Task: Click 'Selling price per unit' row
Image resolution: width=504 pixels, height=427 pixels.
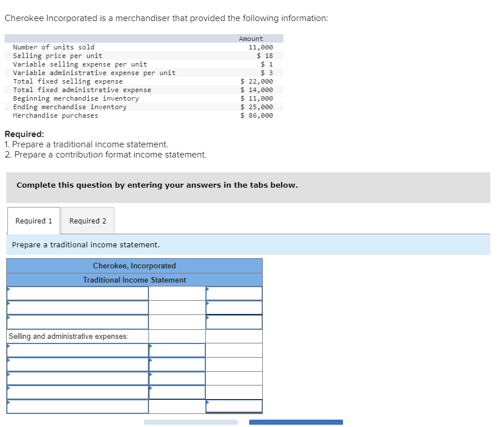Action: (x=144, y=56)
